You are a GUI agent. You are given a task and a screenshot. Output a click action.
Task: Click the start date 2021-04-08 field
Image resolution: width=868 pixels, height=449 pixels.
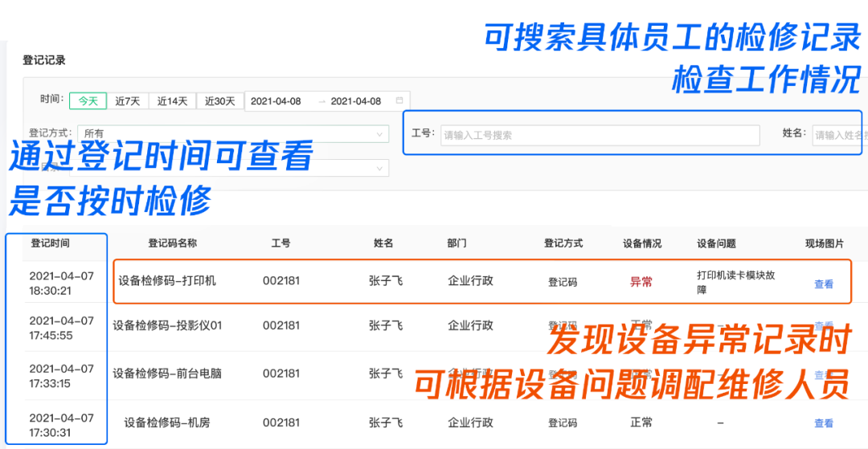click(x=276, y=101)
